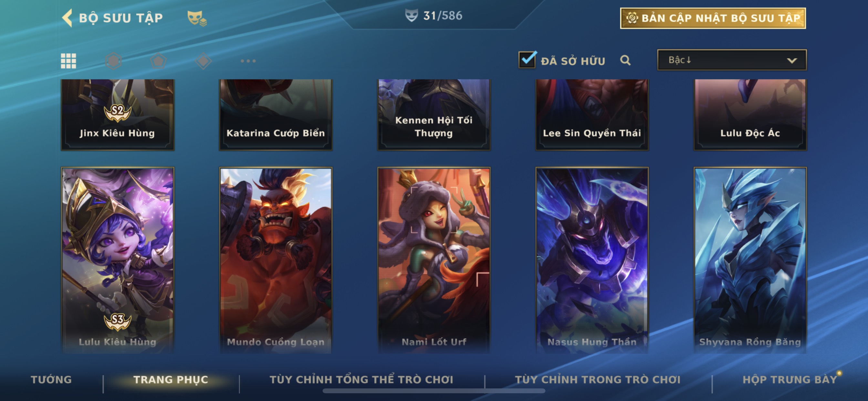This screenshot has height=401, width=868.
Task: Select the pentagon rarity filter icon
Action: click(158, 61)
